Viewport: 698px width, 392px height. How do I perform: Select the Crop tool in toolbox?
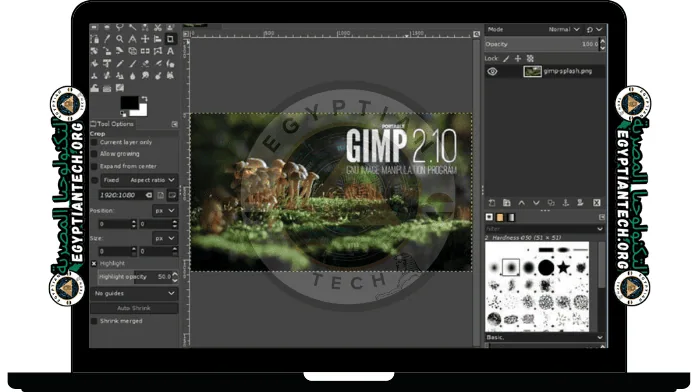(170, 39)
